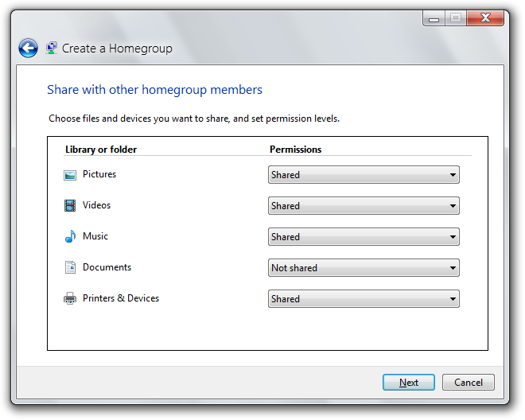Open the Videos permissions dropdown
This screenshot has width=525, height=420.
click(364, 206)
